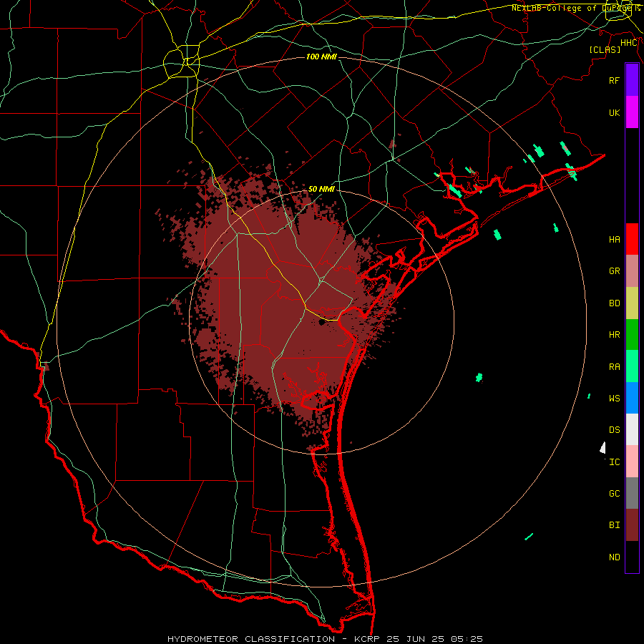Image resolution: width=644 pixels, height=644 pixels.
Task: Click the GC gray legend swatch
Action: tap(632, 493)
